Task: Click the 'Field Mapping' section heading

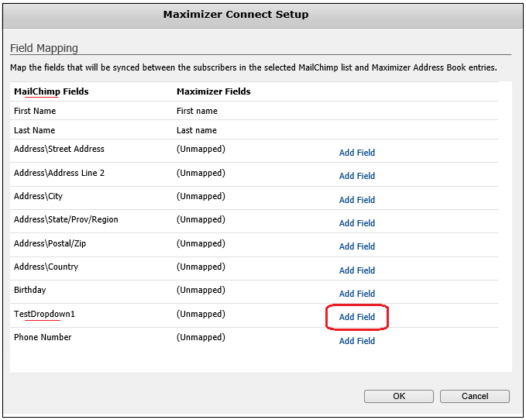Action: [44, 48]
